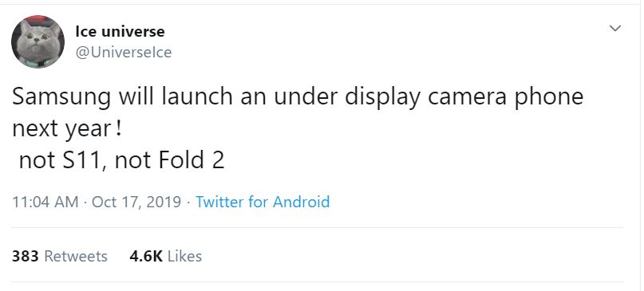Click the 'next year !' line
The height and width of the screenshot is (291, 644).
click(x=67, y=130)
